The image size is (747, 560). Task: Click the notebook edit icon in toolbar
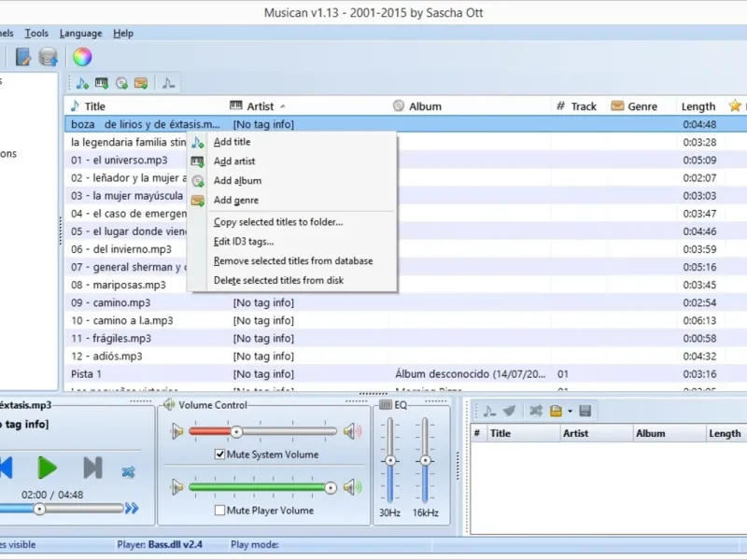tap(22, 57)
